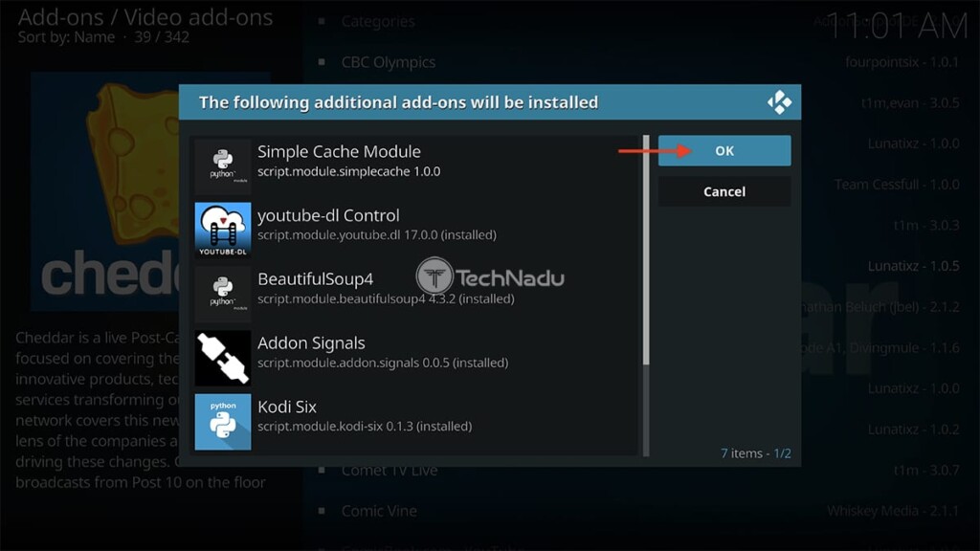The height and width of the screenshot is (551, 980).
Task: Click the Sort by: Name label
Action: (66, 37)
